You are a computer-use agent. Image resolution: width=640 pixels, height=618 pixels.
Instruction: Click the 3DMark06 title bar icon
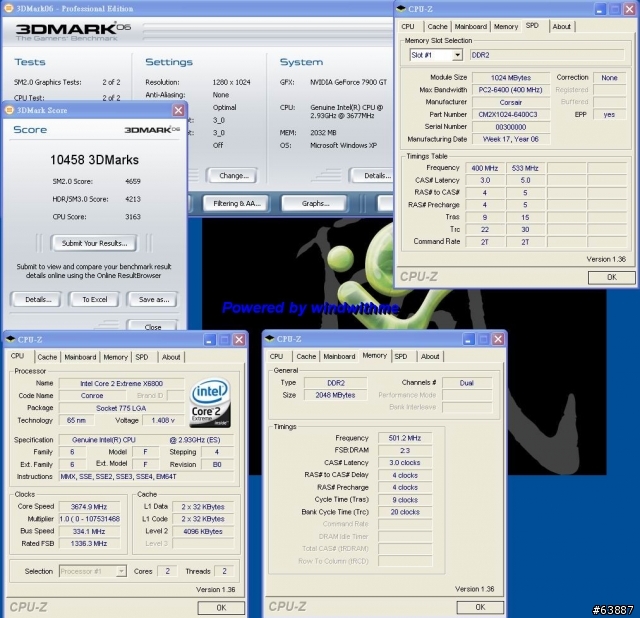[x=9, y=8]
